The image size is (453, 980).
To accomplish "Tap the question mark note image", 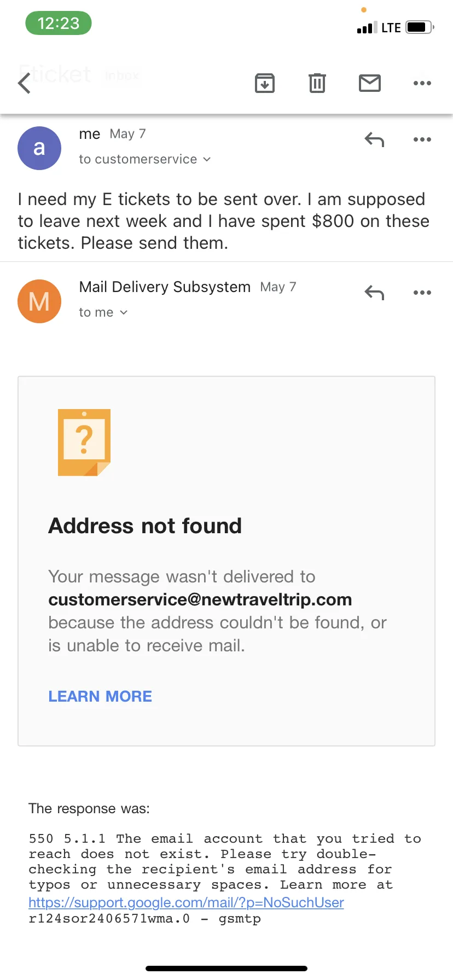I will tap(84, 442).
